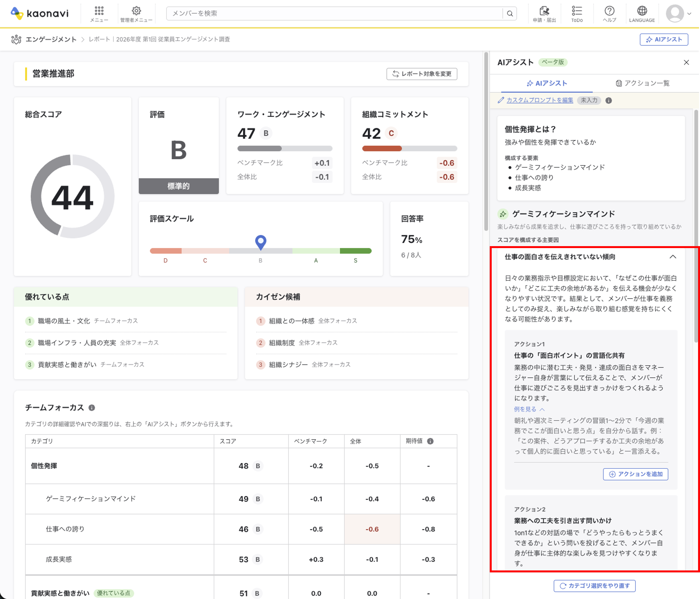The height and width of the screenshot is (599, 700).
Task: Click the 優れている点 tag in table
Action: [114, 593]
